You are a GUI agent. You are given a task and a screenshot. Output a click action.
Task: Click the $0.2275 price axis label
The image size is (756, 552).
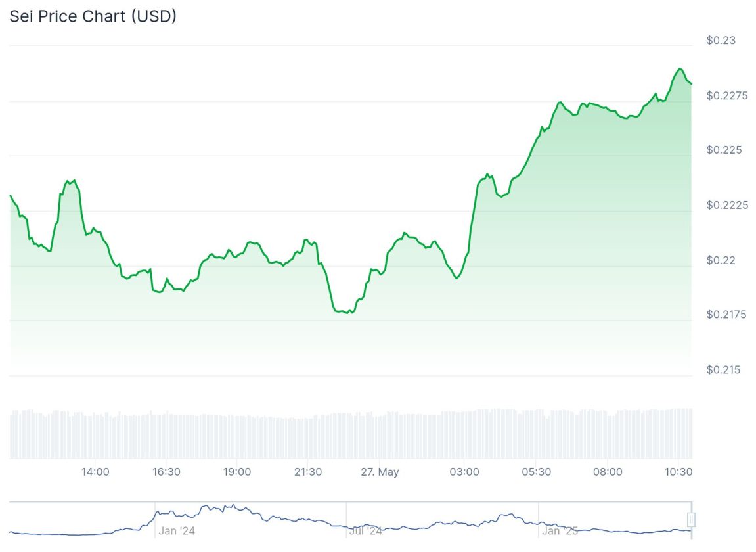point(726,96)
